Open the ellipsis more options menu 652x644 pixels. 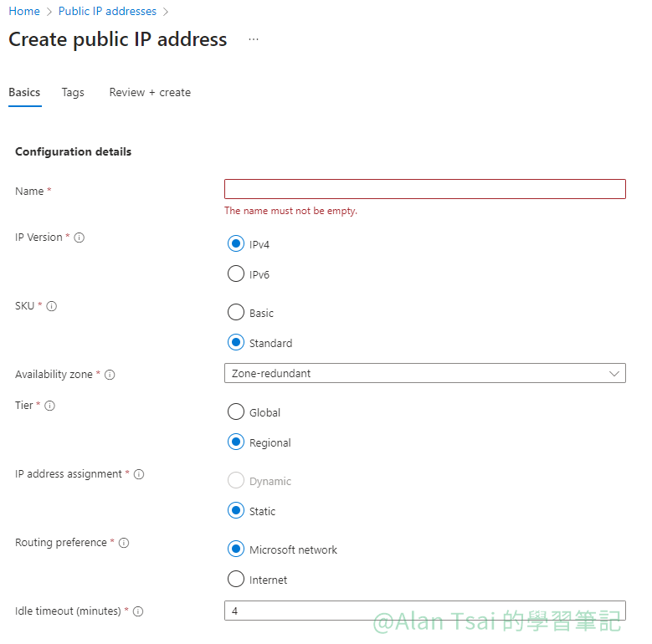coord(254,39)
